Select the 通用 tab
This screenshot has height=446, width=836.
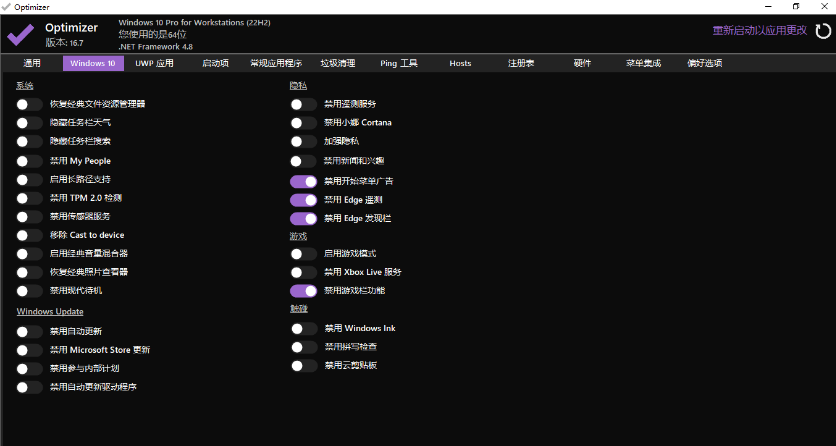click(32, 63)
